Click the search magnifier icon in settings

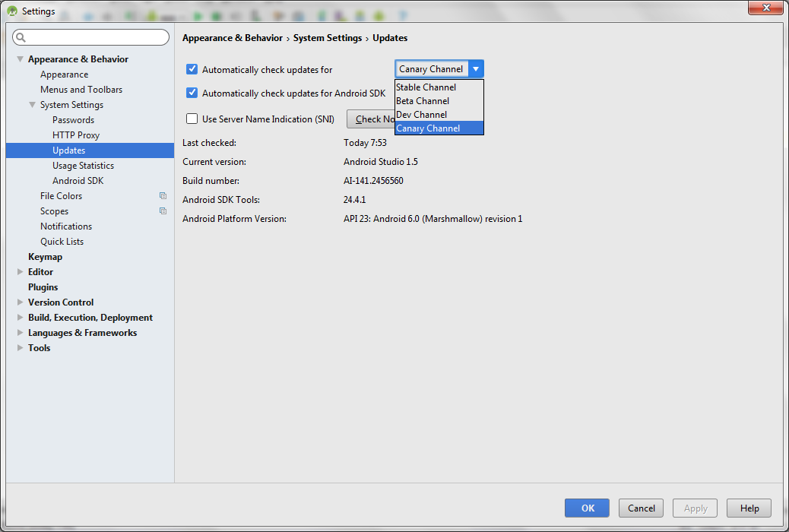(x=21, y=37)
